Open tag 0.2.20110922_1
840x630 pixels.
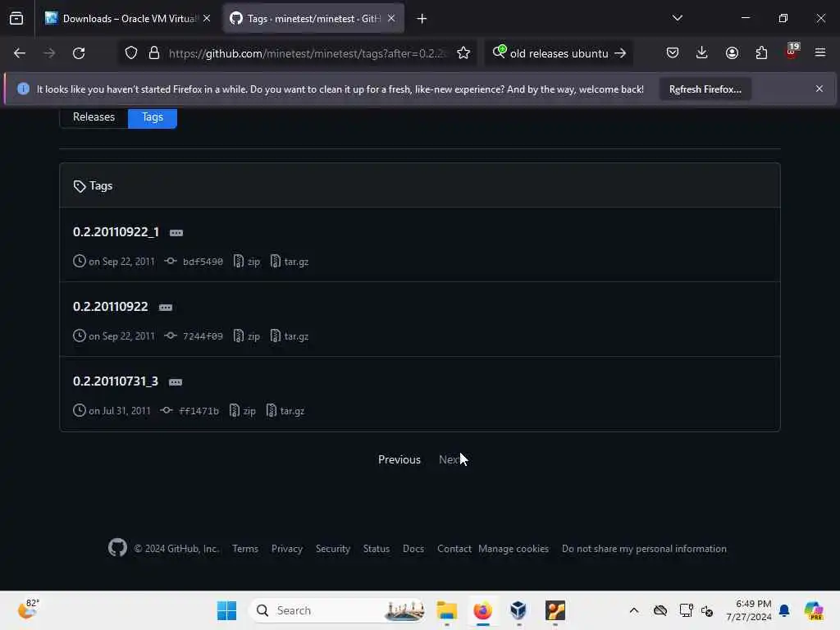pyautogui.click(x=116, y=232)
